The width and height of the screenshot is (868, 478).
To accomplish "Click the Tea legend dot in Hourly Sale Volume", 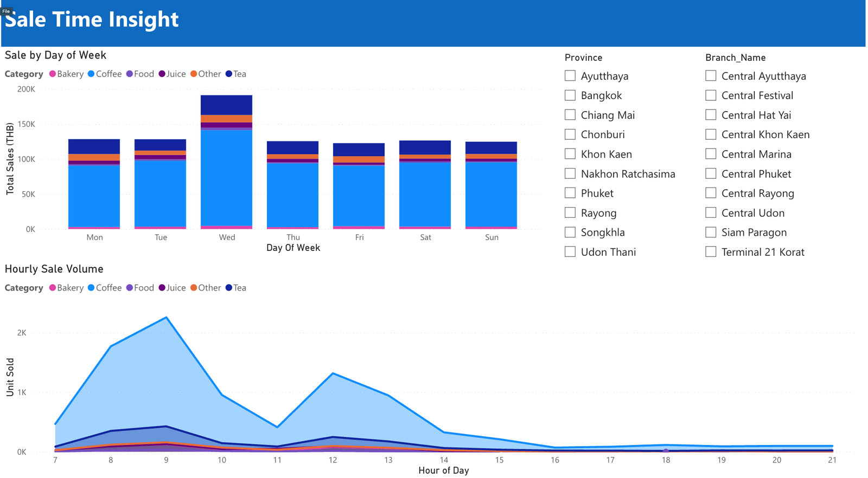I will click(x=229, y=288).
